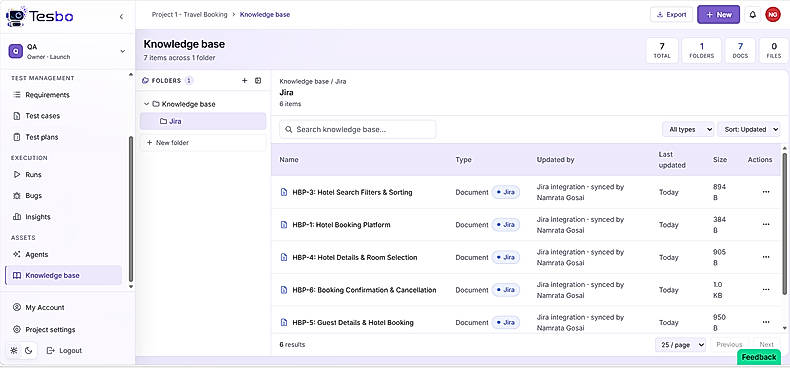
Task: Collapse the Knowledge base tree node
Action: click(x=147, y=104)
